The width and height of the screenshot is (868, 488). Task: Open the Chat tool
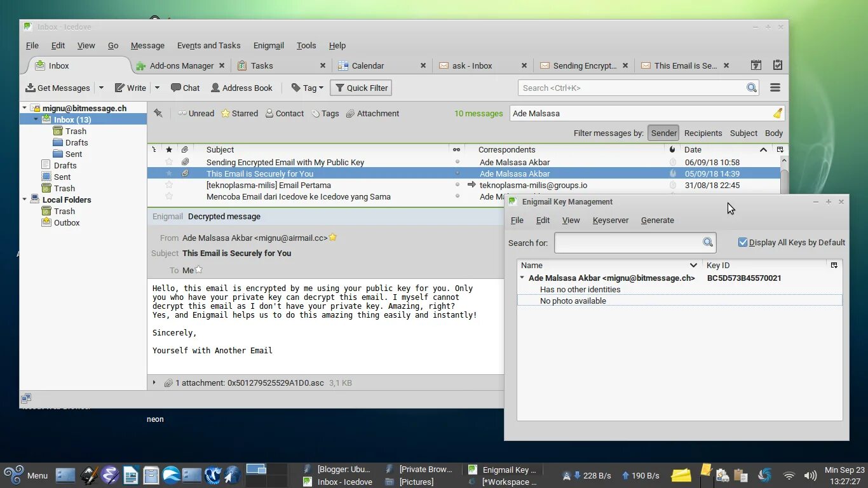pyautogui.click(x=184, y=88)
